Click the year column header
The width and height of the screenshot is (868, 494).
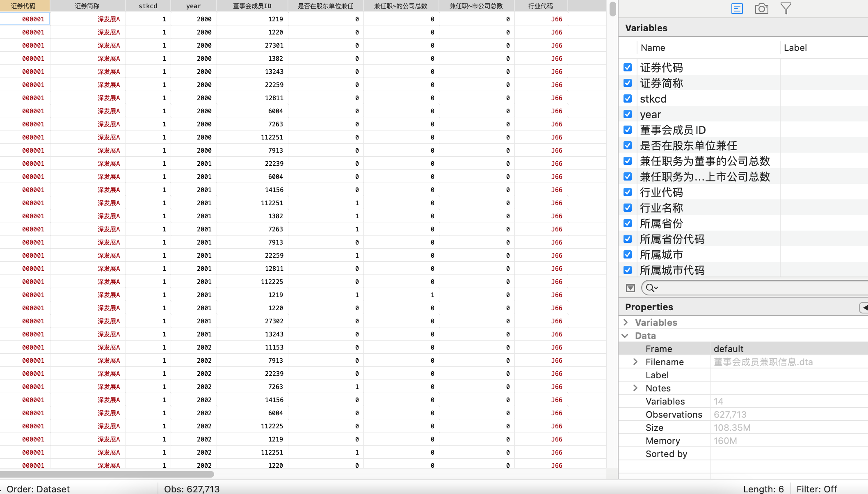(x=193, y=6)
